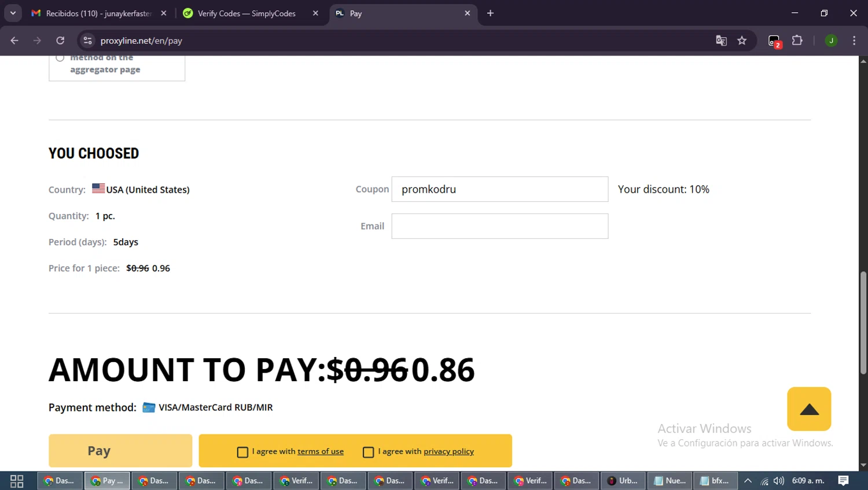Check the agree with terms of use box
This screenshot has height=490, width=868.
point(242,452)
